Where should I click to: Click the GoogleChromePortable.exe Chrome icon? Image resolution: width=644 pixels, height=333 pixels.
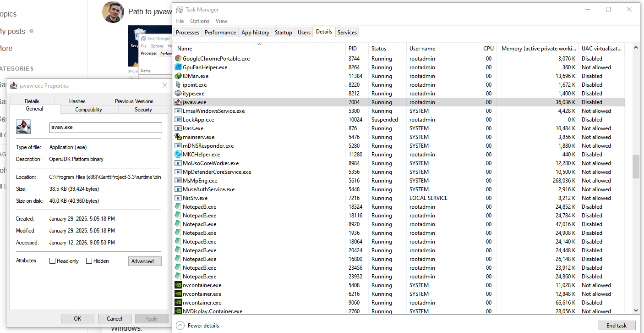[x=179, y=59]
